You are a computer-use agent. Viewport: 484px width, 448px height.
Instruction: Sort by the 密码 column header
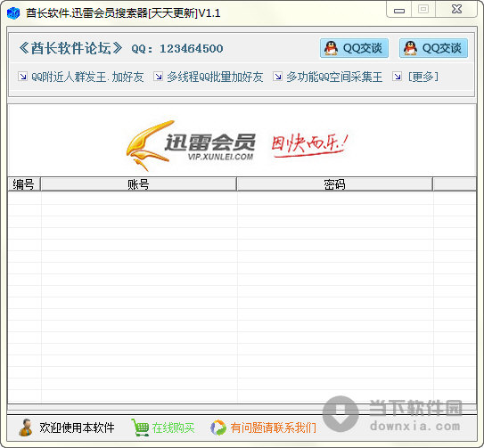click(x=334, y=184)
